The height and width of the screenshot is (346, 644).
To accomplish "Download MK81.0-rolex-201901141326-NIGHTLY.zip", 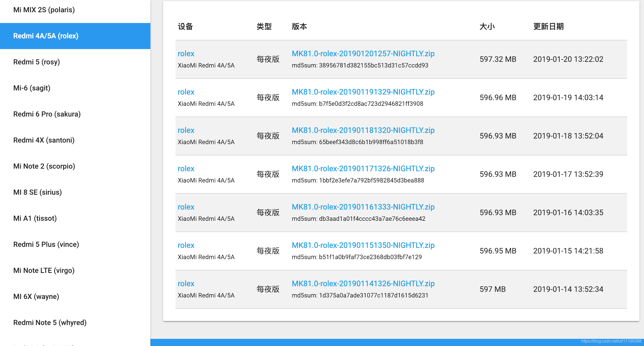I will 363,283.
